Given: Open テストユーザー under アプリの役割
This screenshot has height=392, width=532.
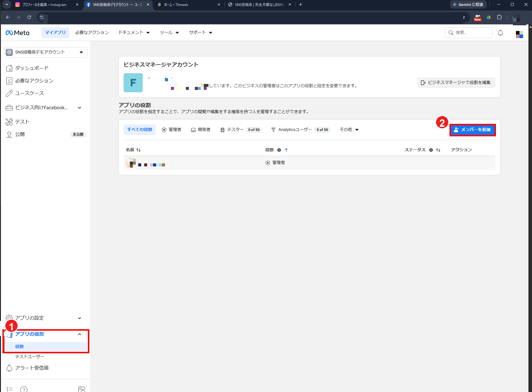Looking at the screenshot, I should tap(30, 357).
